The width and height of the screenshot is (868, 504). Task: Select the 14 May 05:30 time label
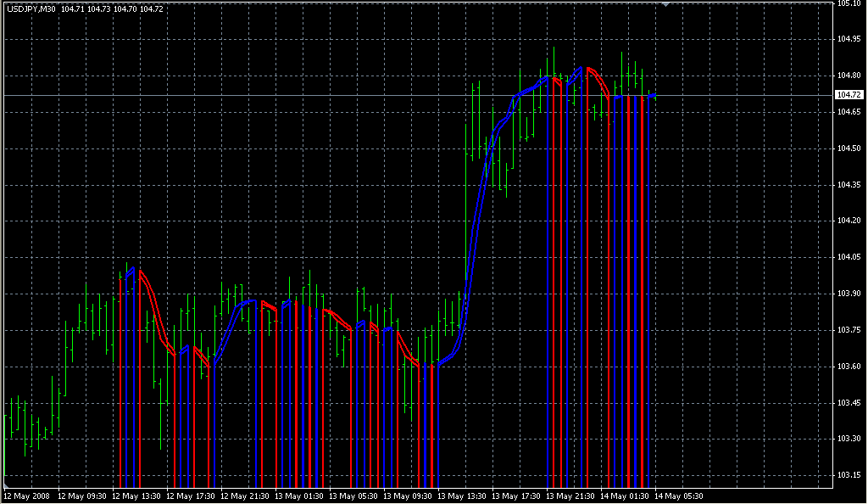(x=680, y=496)
